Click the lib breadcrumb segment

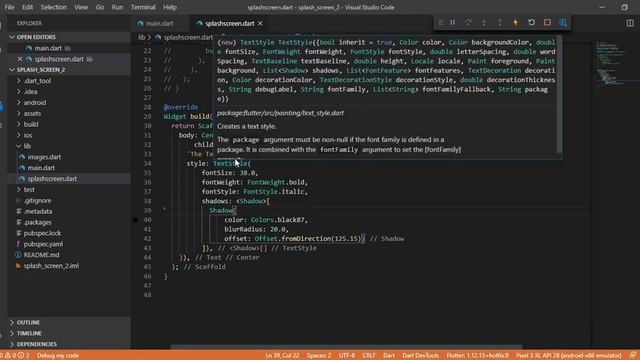[141, 37]
